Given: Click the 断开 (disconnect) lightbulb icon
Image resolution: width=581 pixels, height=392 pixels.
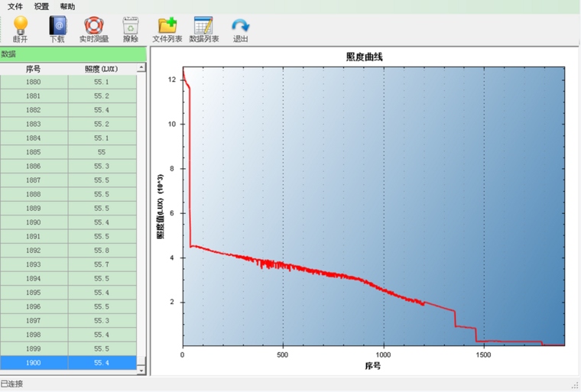Looking at the screenshot, I should (21, 28).
